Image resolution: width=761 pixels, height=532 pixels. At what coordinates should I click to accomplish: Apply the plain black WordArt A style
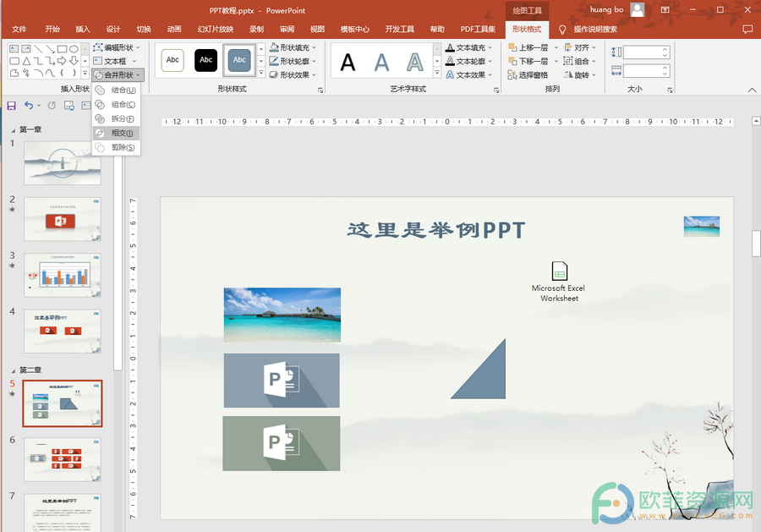(x=348, y=62)
